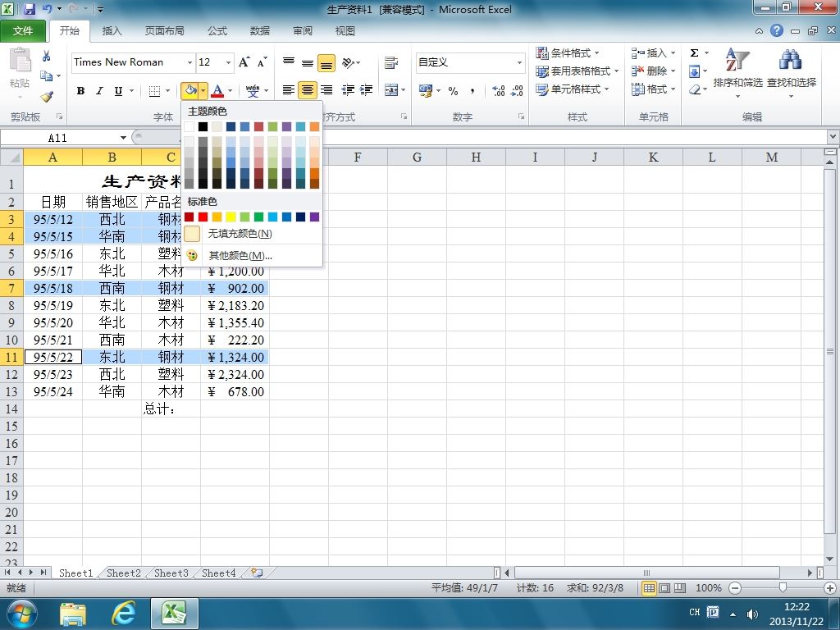Save the workbook via Quick Access toolbar

pos(29,9)
